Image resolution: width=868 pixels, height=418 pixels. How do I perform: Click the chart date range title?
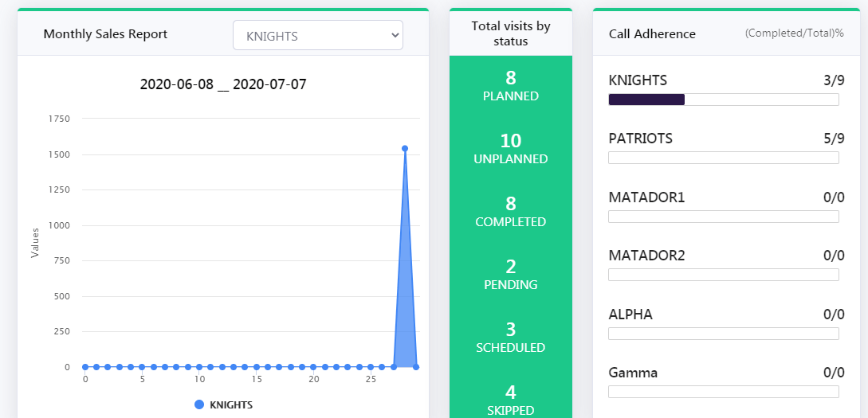[223, 84]
